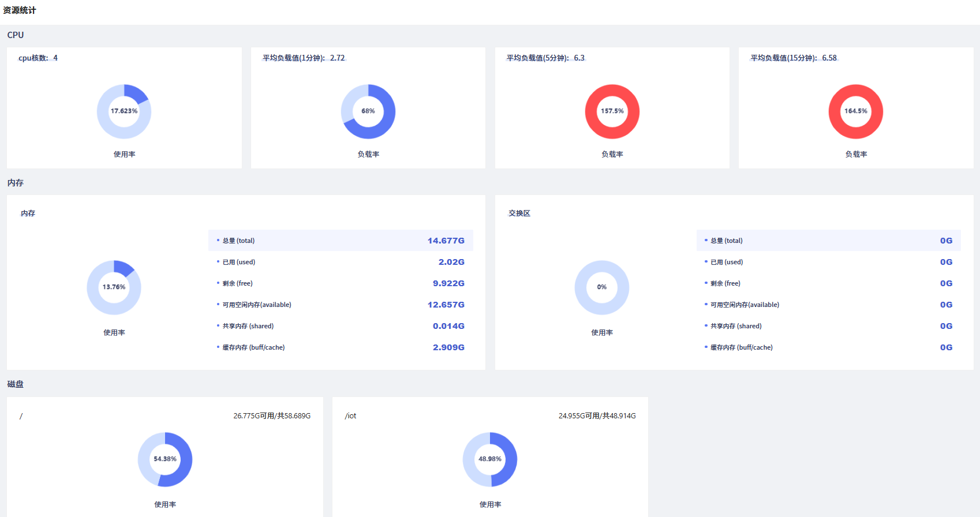Select the 平均负载值(15分钟): 6.58 label
The height and width of the screenshot is (517, 980).
(794, 58)
